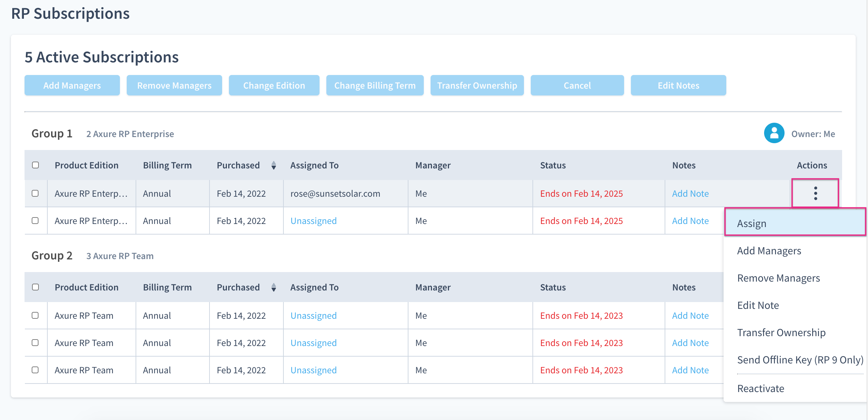This screenshot has width=868, height=420.
Task: Select Reactivate from the actions menu
Action: (x=761, y=388)
